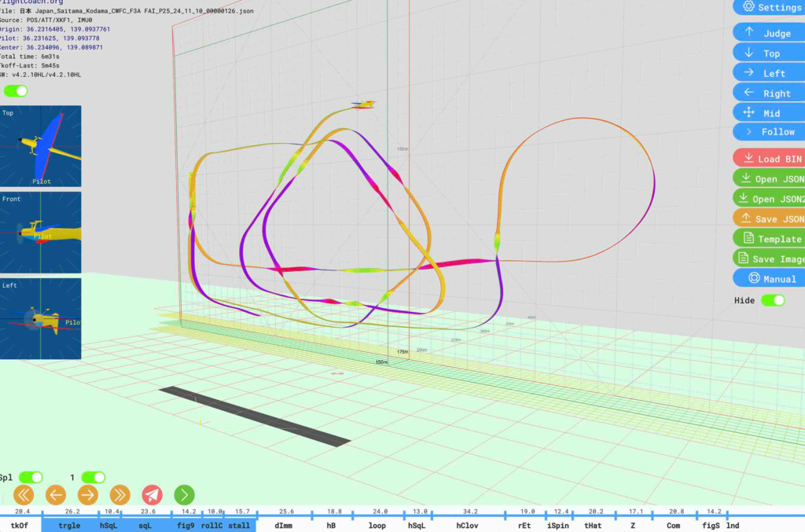Click the Open JSON2 button
Viewport: 805px width, 532px height.
click(770, 199)
